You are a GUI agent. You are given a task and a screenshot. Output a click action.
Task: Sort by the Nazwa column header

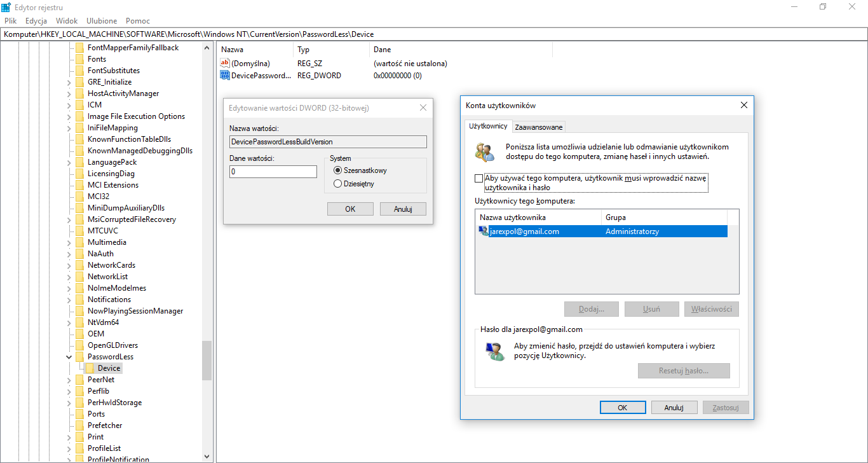coord(255,50)
